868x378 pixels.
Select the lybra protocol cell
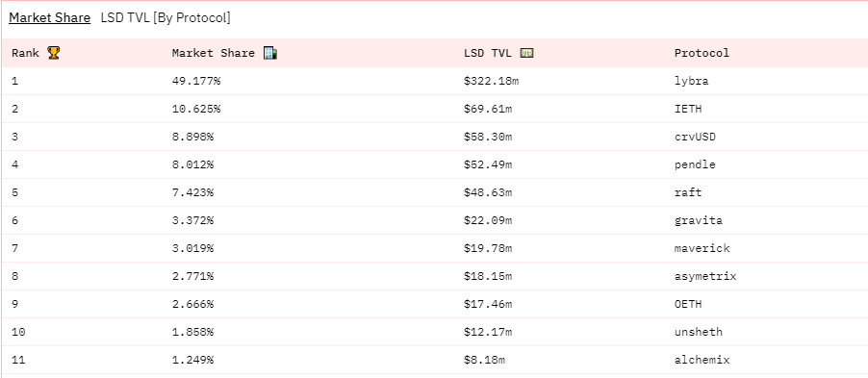point(691,82)
